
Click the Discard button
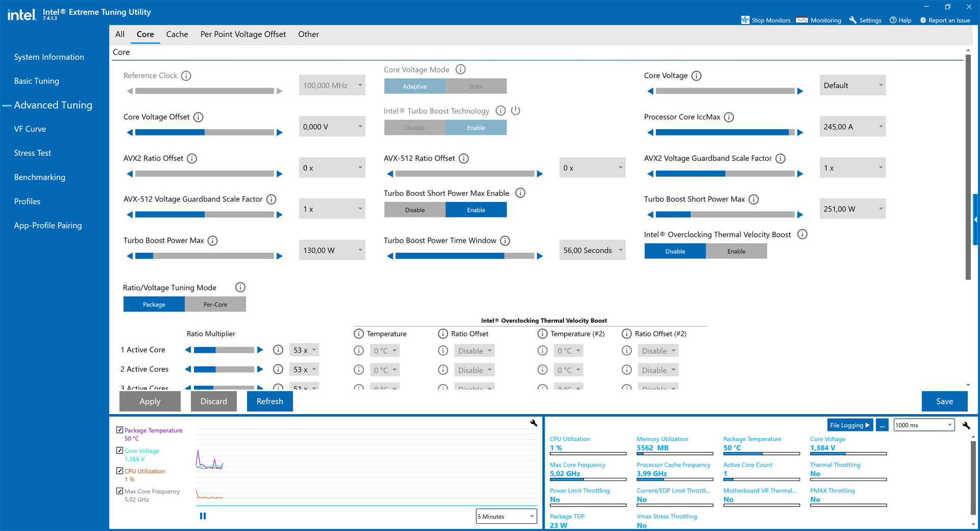(x=214, y=401)
